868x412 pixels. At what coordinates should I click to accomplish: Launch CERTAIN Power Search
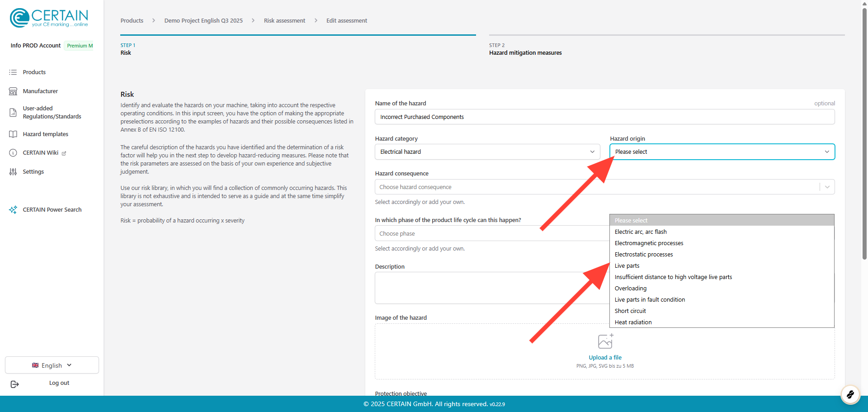point(52,210)
